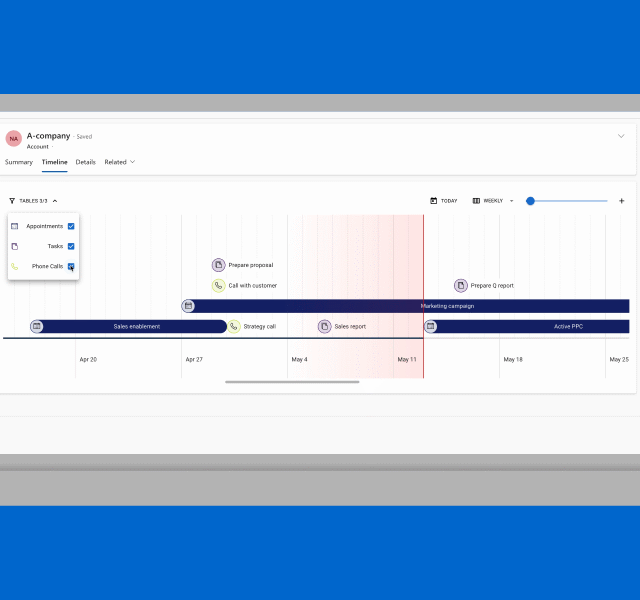Select the Timeline tab
The image size is (640, 600).
click(55, 162)
